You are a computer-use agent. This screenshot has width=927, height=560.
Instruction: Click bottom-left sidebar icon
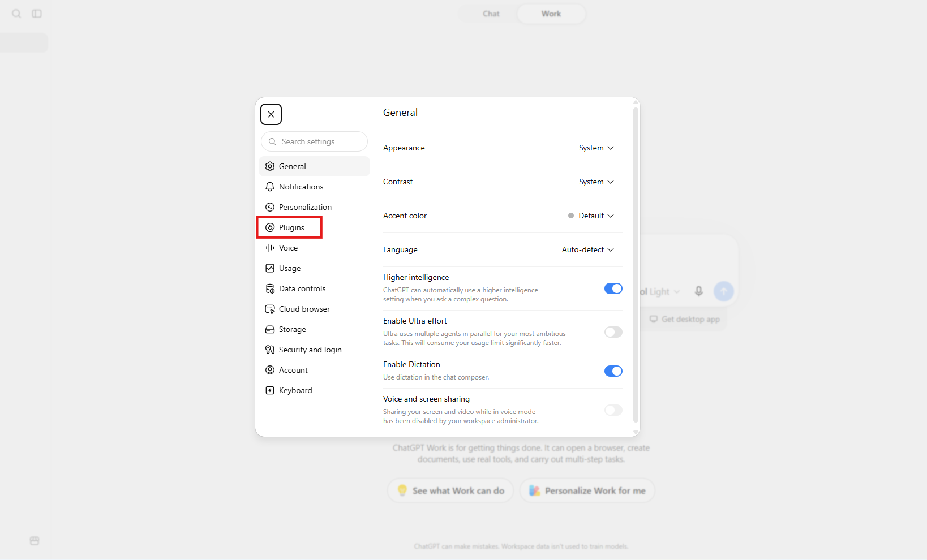[x=35, y=541]
